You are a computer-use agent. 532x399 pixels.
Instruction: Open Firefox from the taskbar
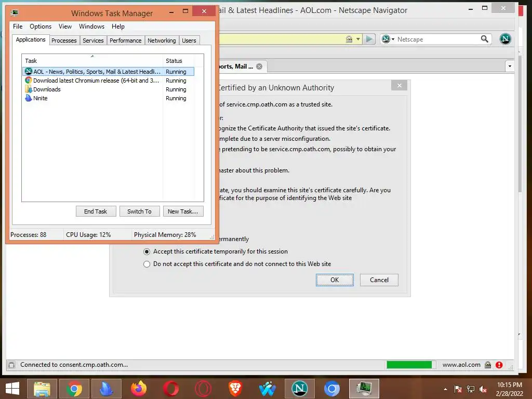click(139, 389)
